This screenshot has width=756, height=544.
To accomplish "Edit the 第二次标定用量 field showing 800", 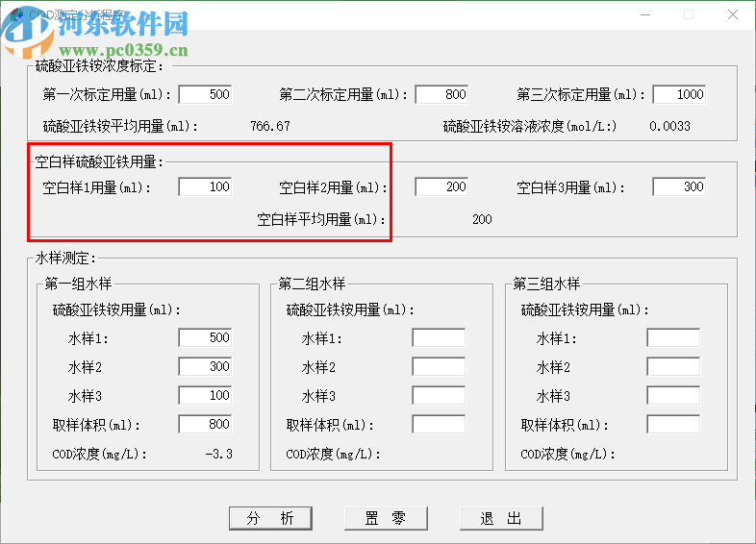I will [x=441, y=94].
